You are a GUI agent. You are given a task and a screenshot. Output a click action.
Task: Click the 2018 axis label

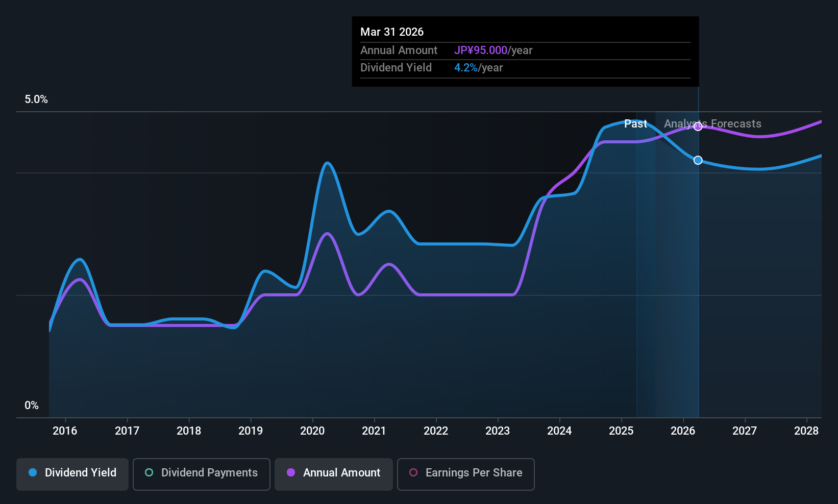189,431
